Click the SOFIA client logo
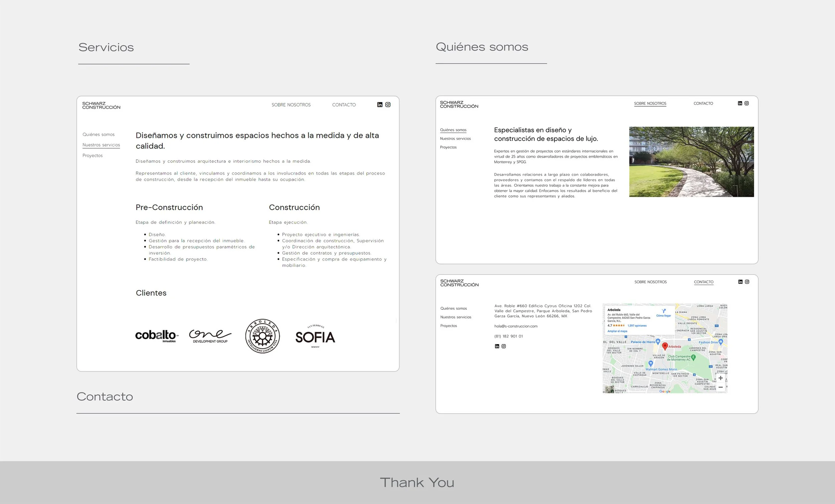Viewport: 835px width, 504px height. (x=315, y=337)
